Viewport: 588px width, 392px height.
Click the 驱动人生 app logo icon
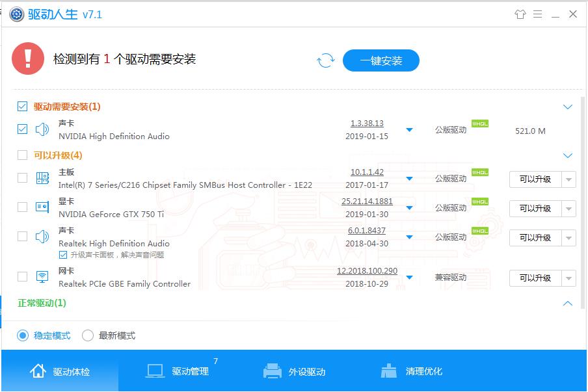click(16, 14)
